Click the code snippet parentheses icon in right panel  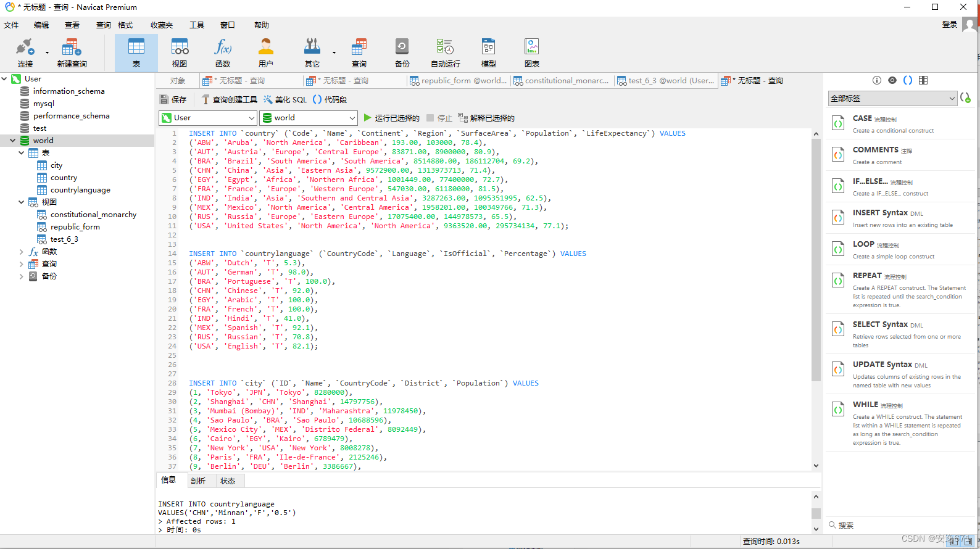tap(908, 80)
